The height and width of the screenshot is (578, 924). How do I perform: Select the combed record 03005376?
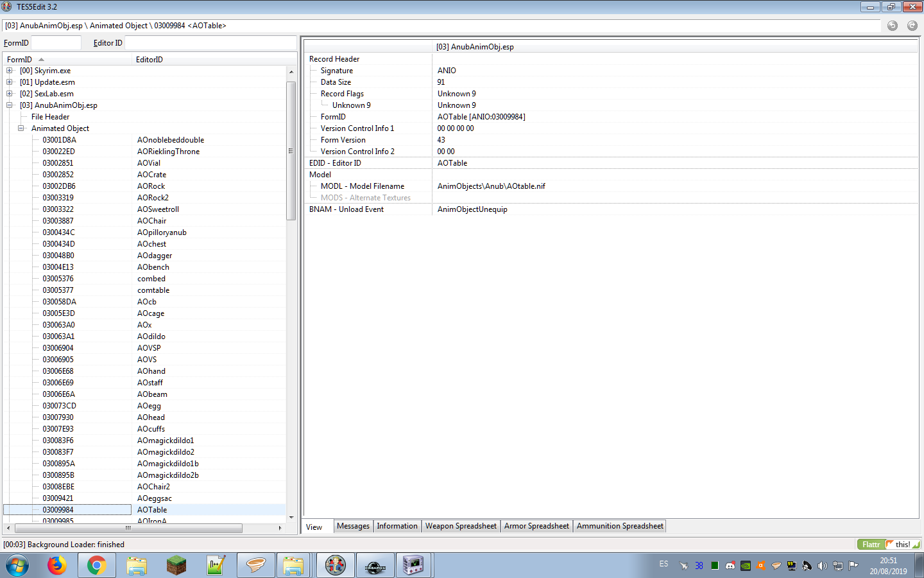144,279
